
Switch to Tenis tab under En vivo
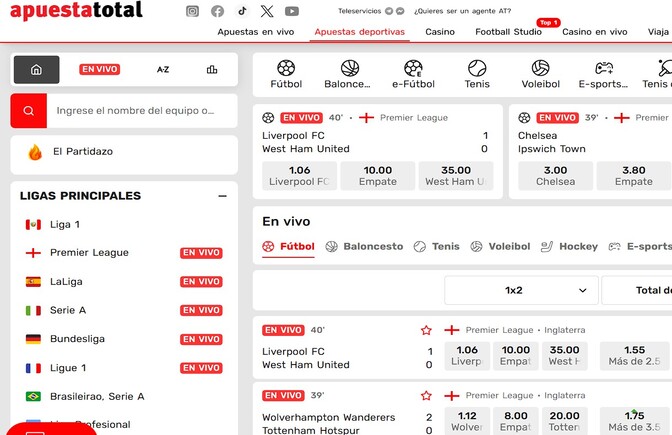[x=437, y=246]
